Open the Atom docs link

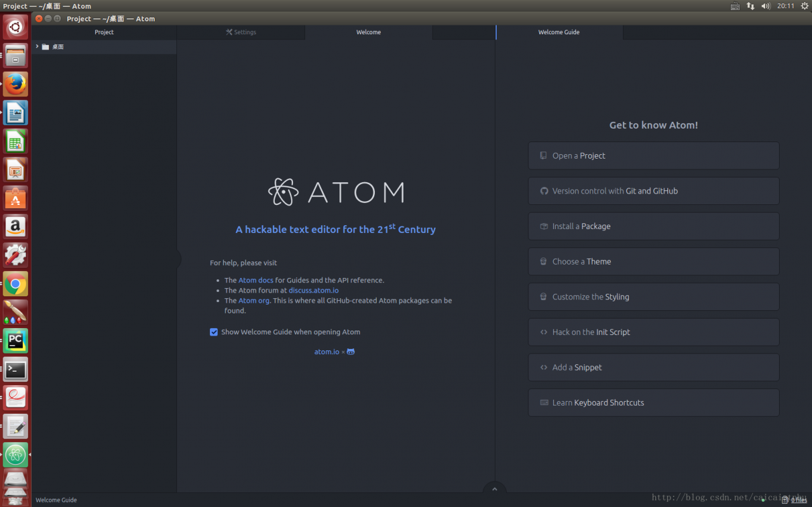256,280
